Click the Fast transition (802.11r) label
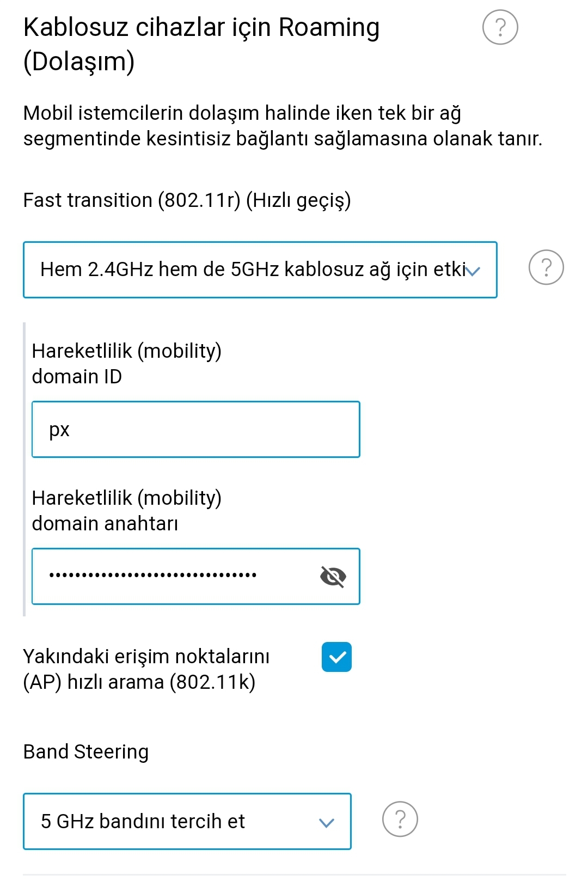 click(x=187, y=200)
